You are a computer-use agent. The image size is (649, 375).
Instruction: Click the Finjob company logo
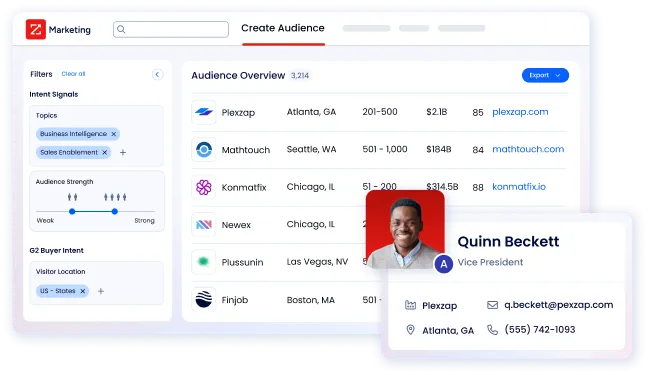coord(204,299)
